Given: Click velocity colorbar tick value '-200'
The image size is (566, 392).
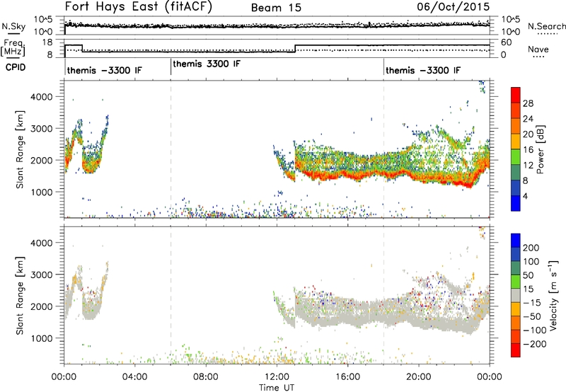Looking at the screenshot, I should [x=534, y=344].
